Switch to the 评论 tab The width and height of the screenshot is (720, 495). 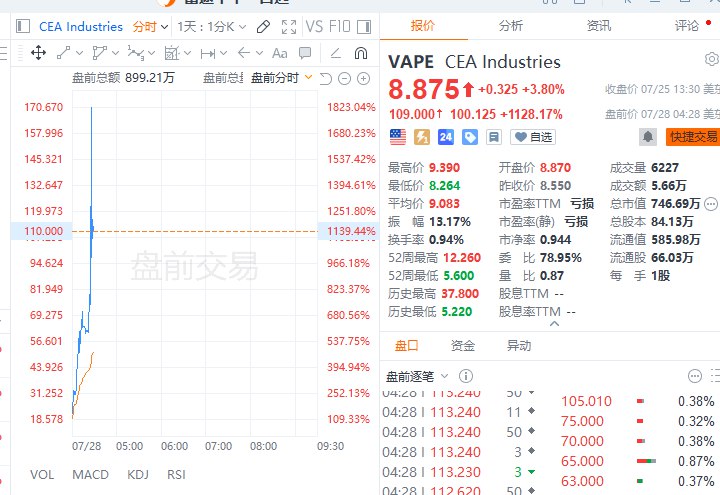[687, 26]
